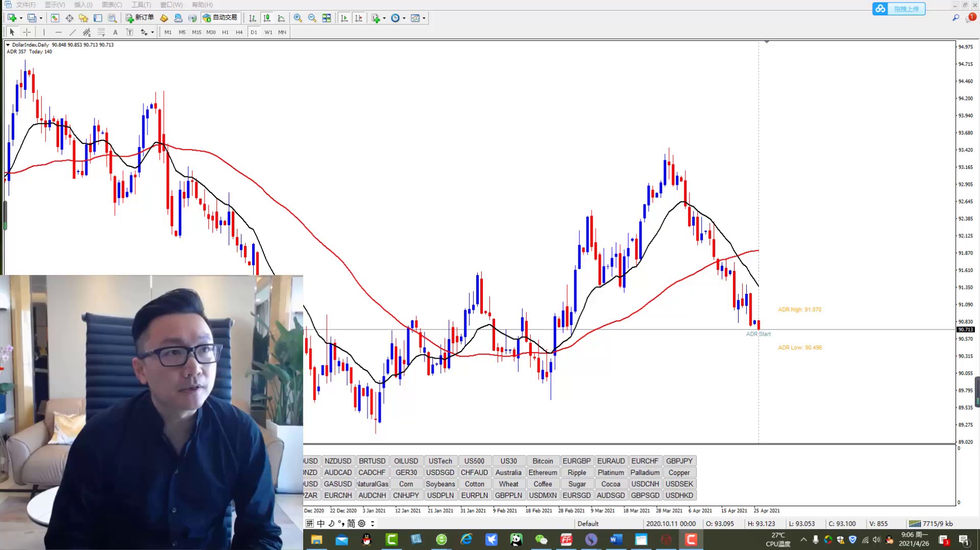The height and width of the screenshot is (550, 980).
Task: Select the Fibonacci retracement tool
Action: [101, 32]
